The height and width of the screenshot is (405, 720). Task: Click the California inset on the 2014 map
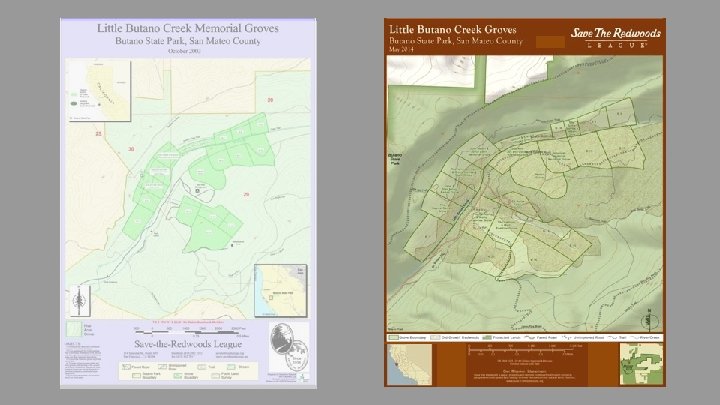[x=410, y=365]
